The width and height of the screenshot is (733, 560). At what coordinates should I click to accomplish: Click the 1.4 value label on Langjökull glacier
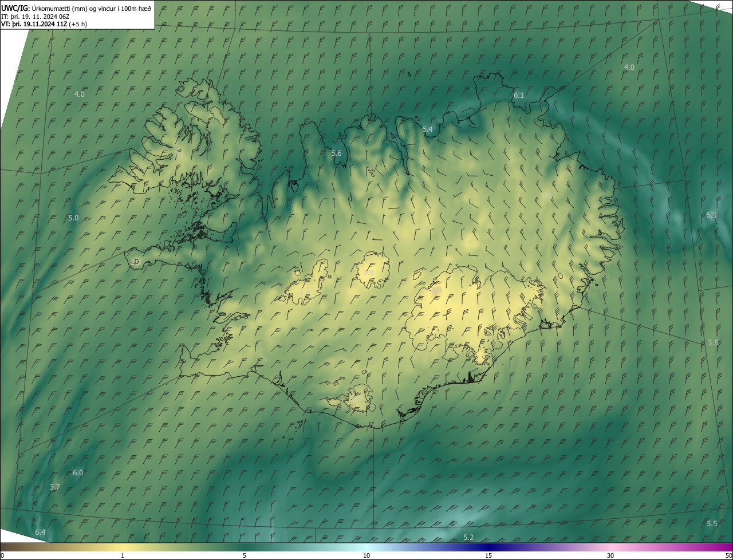click(305, 293)
